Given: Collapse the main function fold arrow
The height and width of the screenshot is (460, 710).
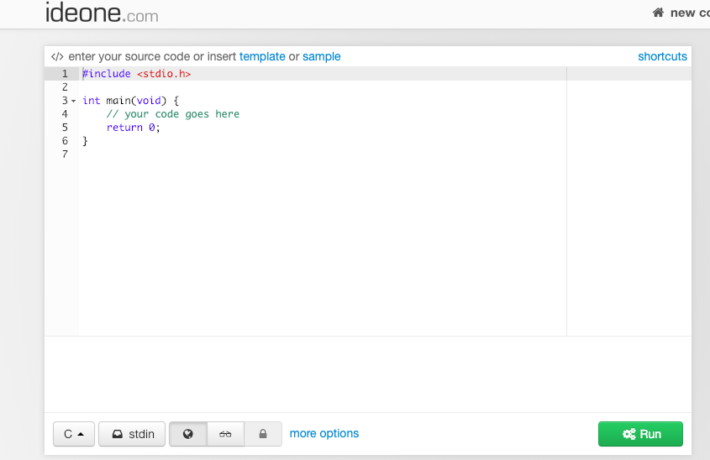Looking at the screenshot, I should point(73,101).
